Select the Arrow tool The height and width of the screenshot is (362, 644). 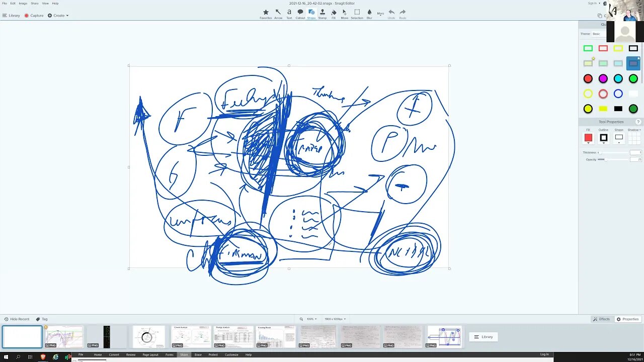point(278,14)
